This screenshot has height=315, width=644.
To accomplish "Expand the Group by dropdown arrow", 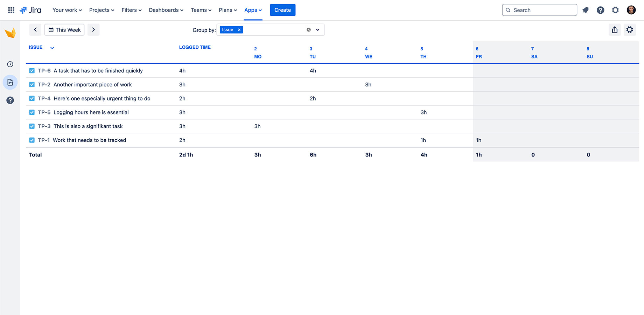I will coord(318,30).
